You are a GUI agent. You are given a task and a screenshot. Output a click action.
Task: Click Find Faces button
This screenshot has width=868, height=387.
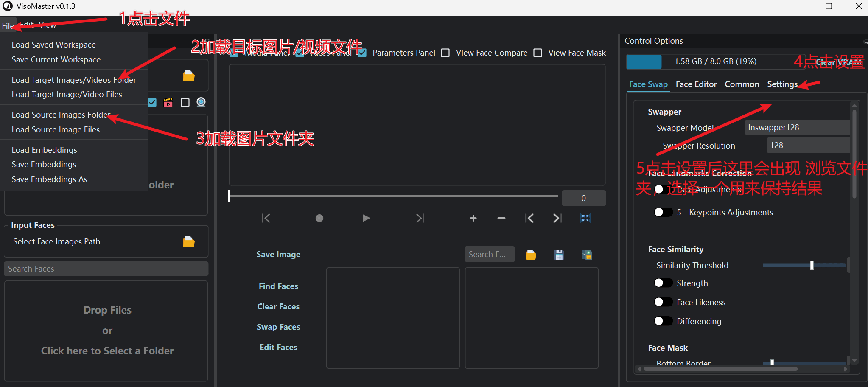pos(278,286)
